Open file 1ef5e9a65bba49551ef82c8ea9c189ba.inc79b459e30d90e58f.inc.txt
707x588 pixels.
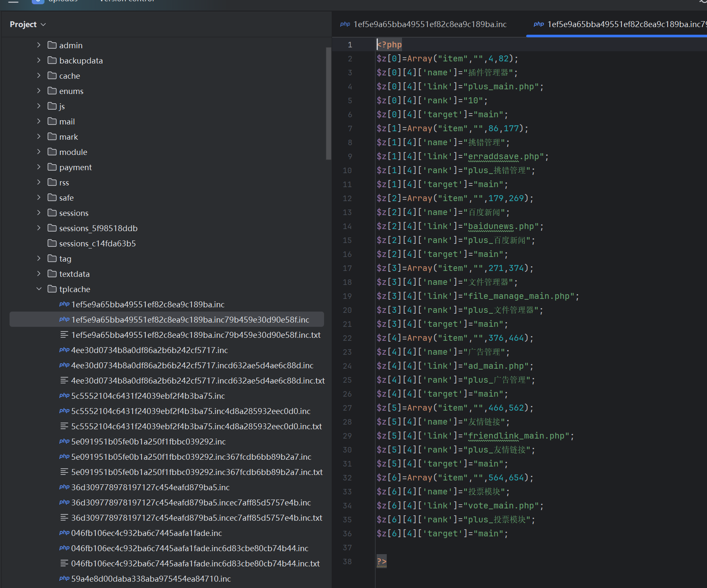point(196,335)
